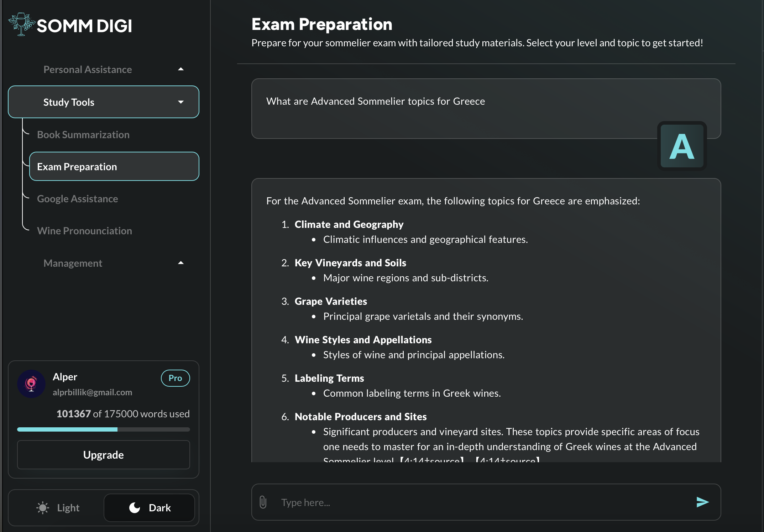
Task: Open Wine Pronunciation page
Action: tap(84, 231)
